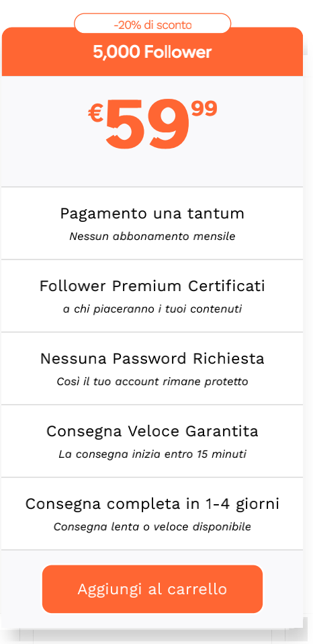Select Nessuna Password Richiesta heading
Screen dimensions: 313x644
152,358
